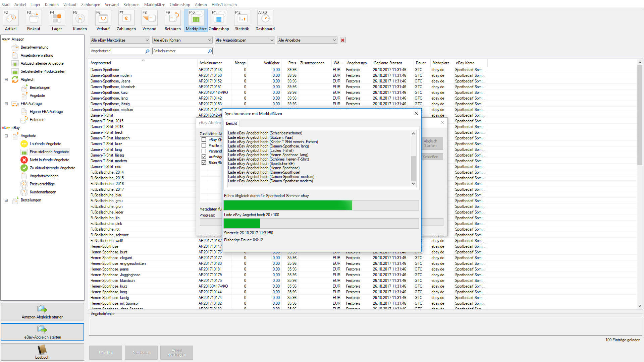
Task: Click search magnifier in Angebotstitel field
Action: 147,51
